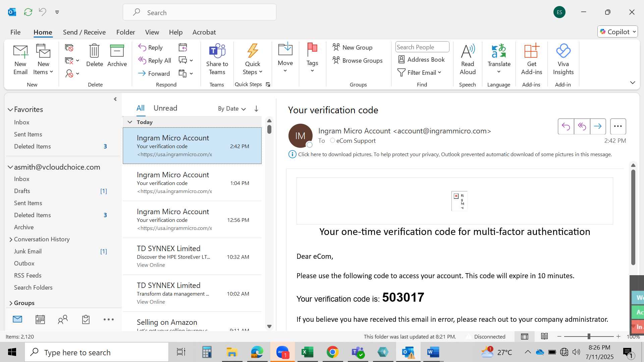644x362 pixels.
Task: Switch to Calendar view in navigation bar
Action: [40, 319]
